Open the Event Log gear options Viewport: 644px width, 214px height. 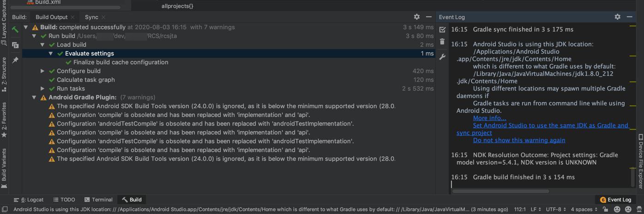[x=617, y=17]
